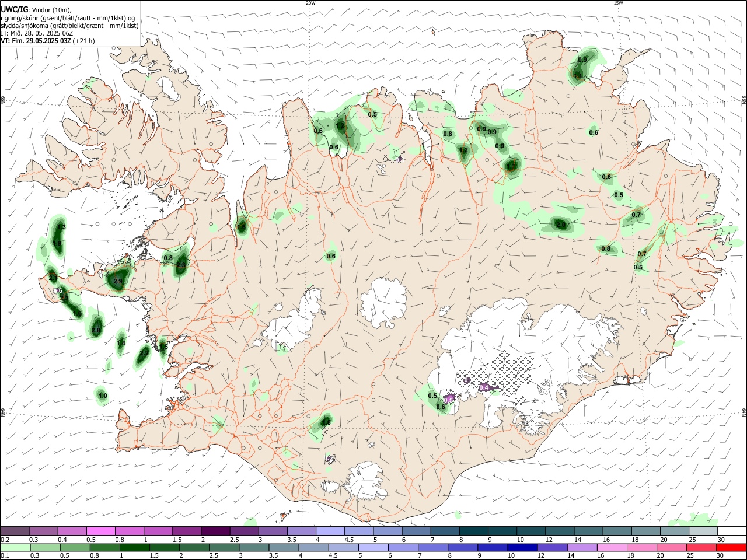Screen dimensions: 747x560
Task: Click the 2.0 precipitation value
Action: (561, 224)
